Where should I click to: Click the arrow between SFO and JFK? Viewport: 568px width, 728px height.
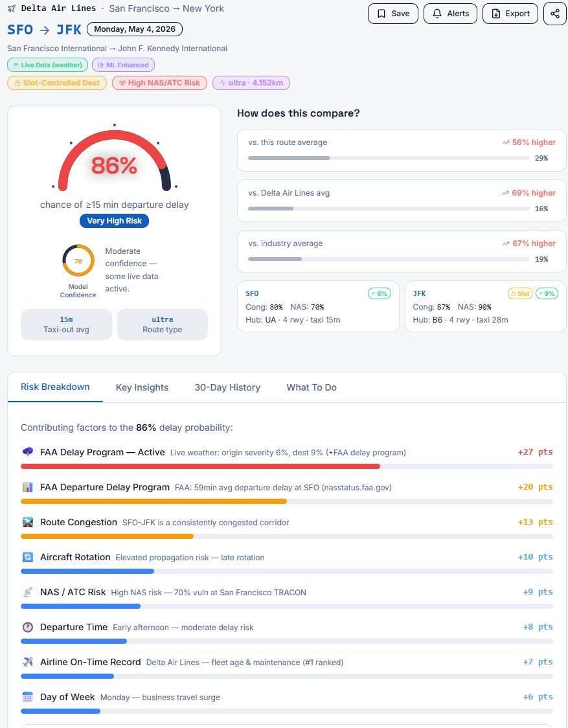[x=45, y=30]
